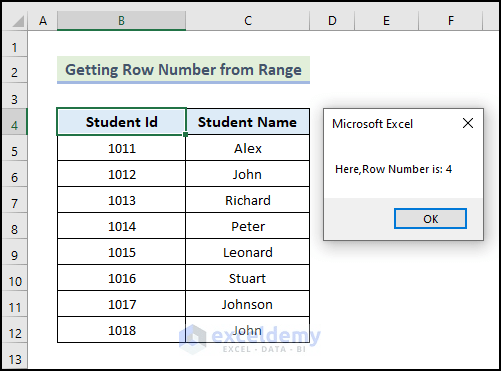Select column A header
This screenshot has height=371, width=501.
pyautogui.click(x=43, y=21)
